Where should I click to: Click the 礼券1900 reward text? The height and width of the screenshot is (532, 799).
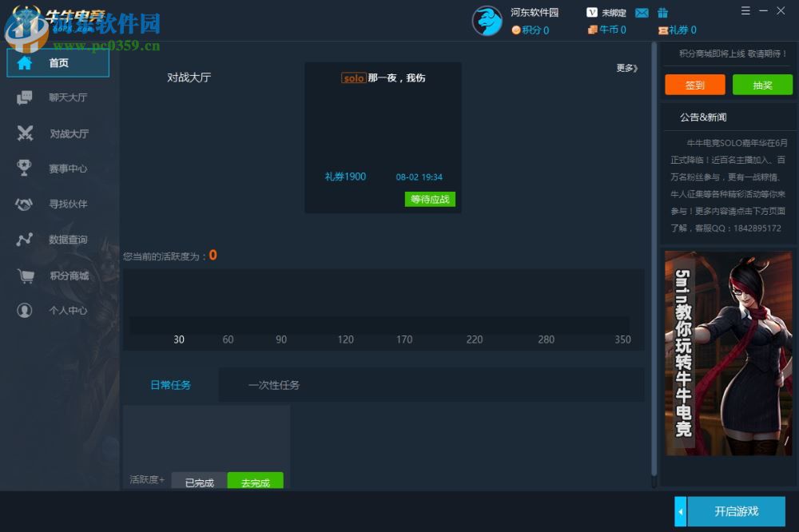click(345, 177)
